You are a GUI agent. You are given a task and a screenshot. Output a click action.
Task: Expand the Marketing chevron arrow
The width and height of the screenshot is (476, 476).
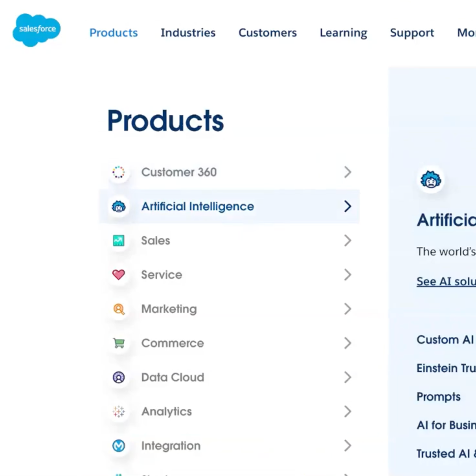pos(347,309)
